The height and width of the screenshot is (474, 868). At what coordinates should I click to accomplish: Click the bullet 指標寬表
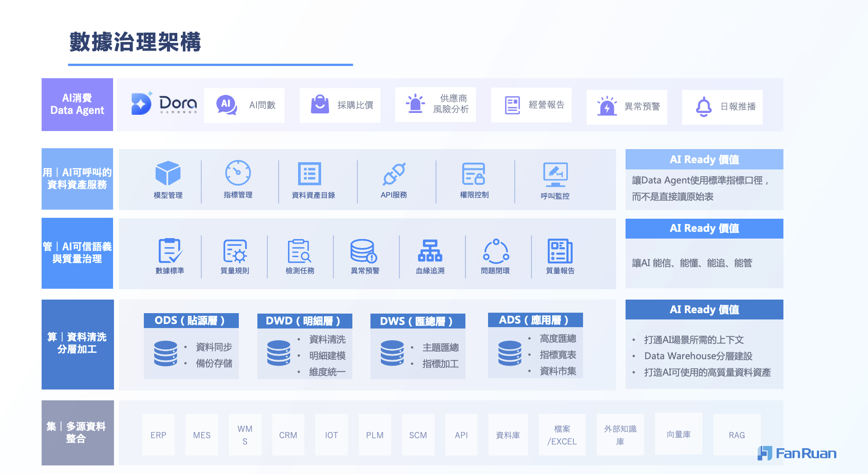tap(558, 355)
